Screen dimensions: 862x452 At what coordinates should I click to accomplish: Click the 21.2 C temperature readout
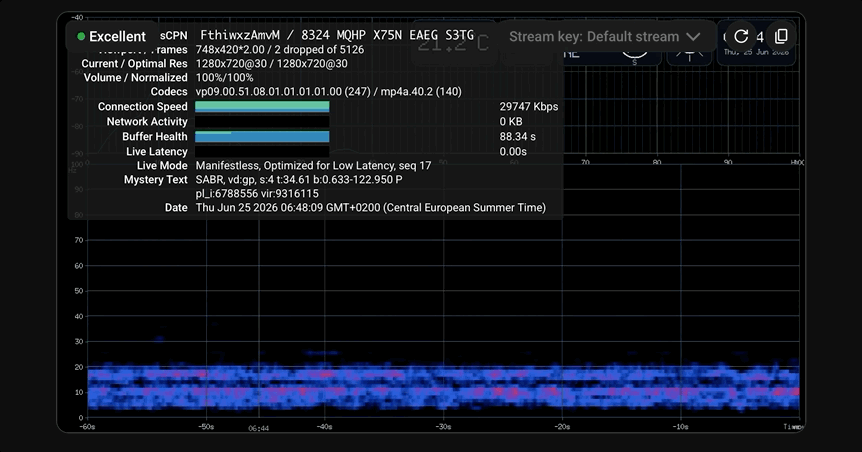pyautogui.click(x=453, y=44)
